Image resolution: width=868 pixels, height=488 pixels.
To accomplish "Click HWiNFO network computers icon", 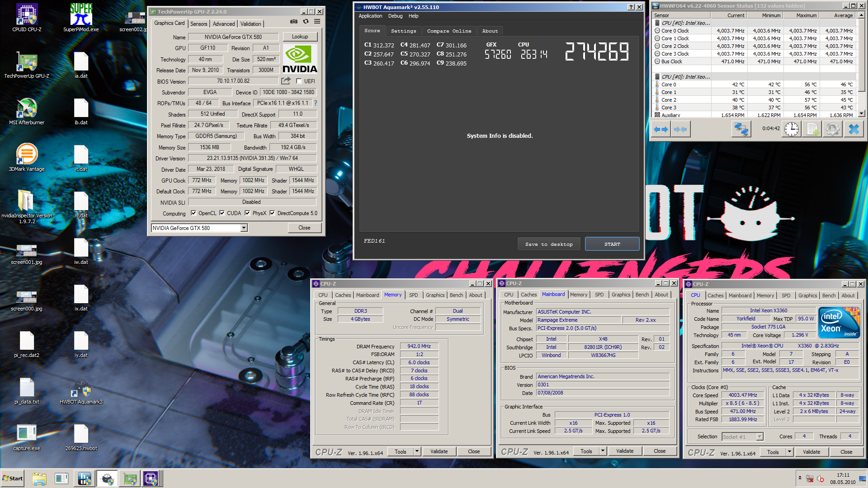I will click(741, 129).
